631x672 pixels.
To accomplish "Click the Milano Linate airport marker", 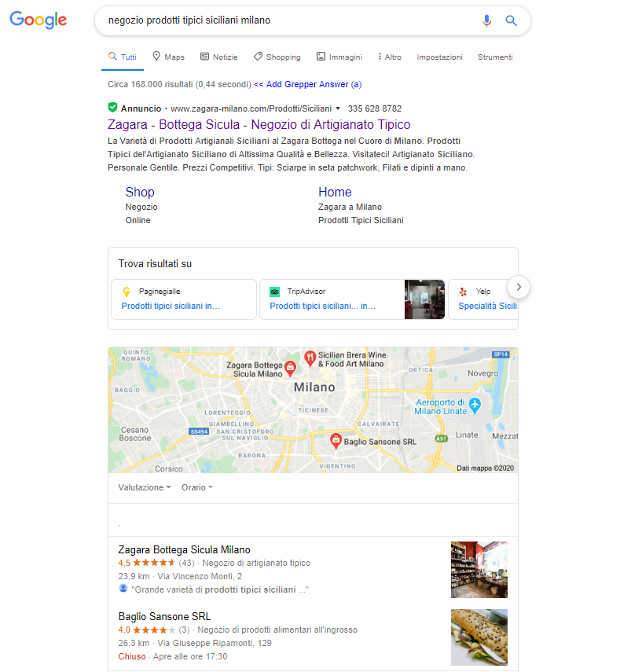I will [475, 406].
